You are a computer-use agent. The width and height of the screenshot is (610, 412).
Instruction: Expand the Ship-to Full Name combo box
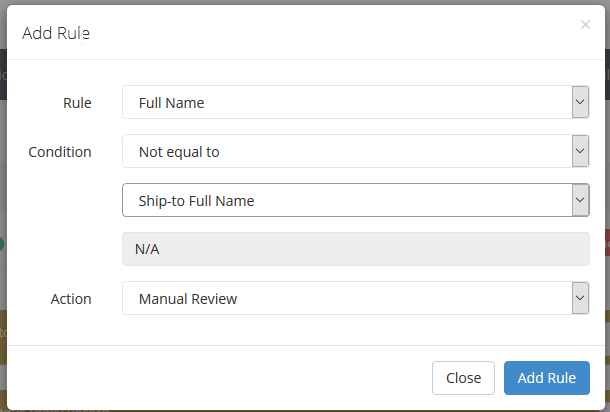coord(356,200)
